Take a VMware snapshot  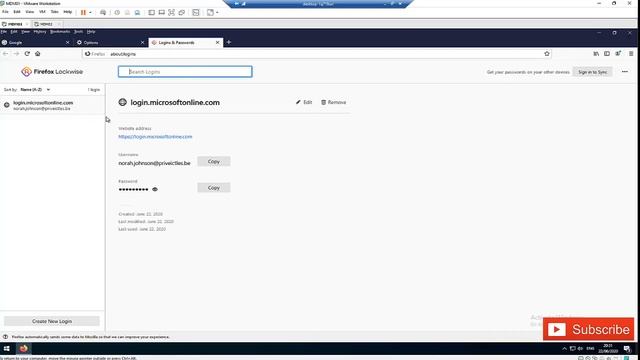pos(117,13)
